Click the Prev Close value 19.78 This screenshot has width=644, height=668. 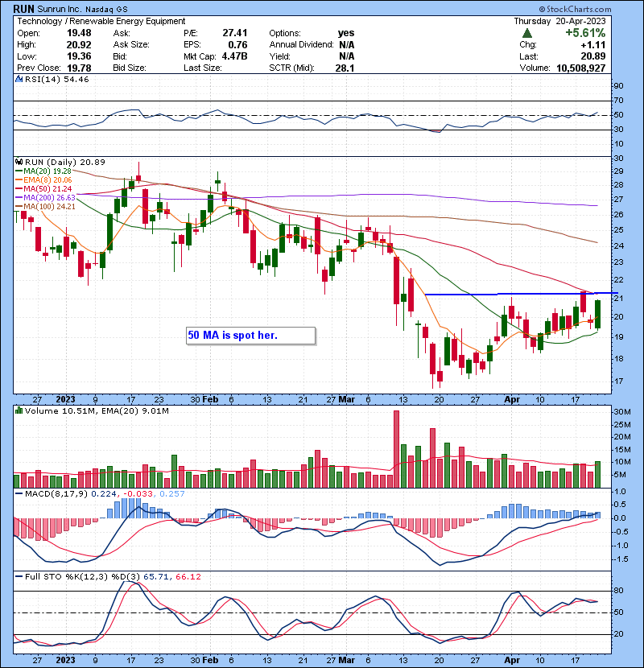click(79, 68)
